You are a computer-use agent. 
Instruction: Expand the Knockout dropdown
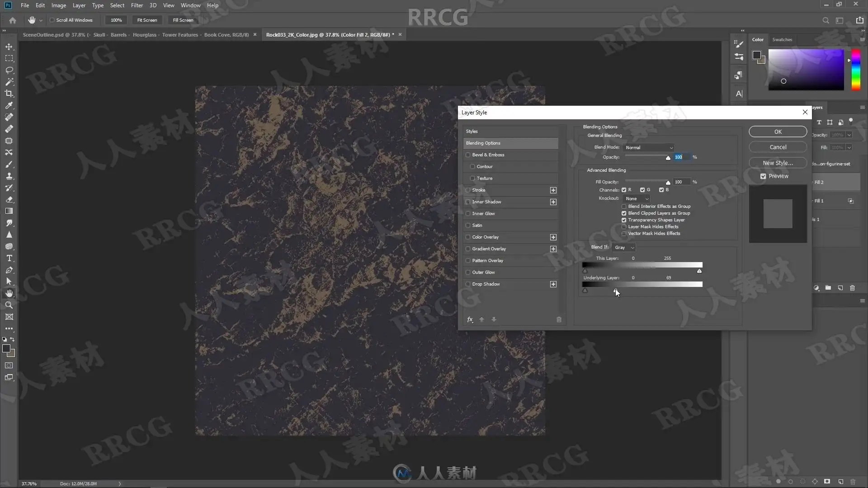tap(637, 199)
